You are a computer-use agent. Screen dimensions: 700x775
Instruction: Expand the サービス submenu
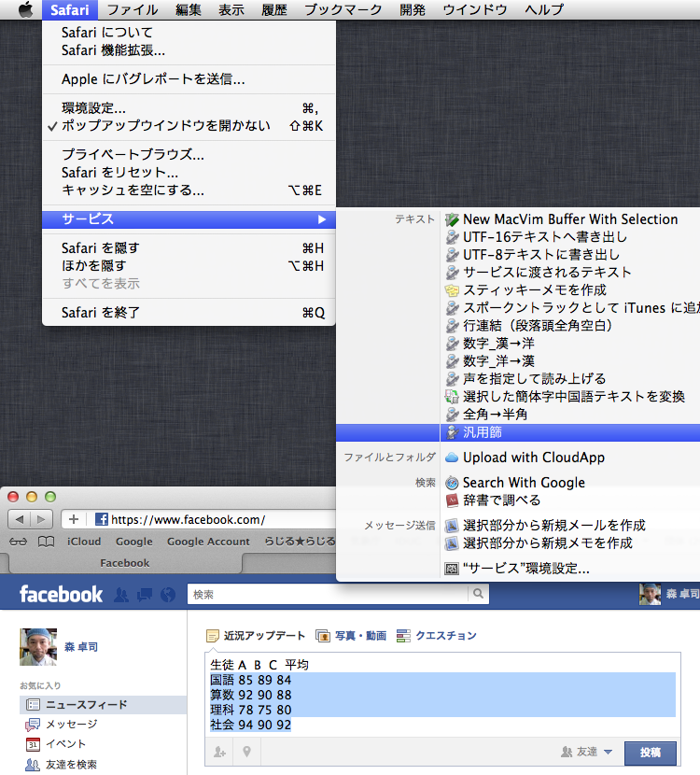[x=189, y=219]
